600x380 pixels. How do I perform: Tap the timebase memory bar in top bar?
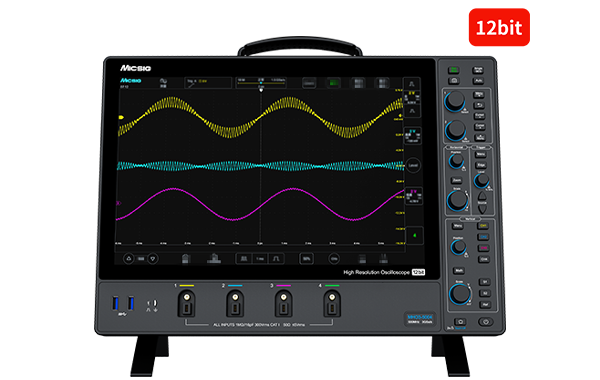261,83
